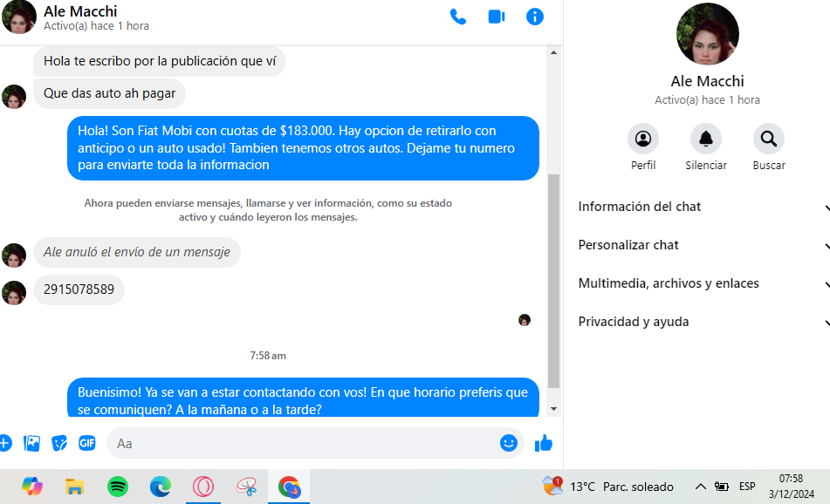The image size is (830, 504).
Task: Expand Privacidad y ayuda section
Action: pyautogui.click(x=704, y=322)
